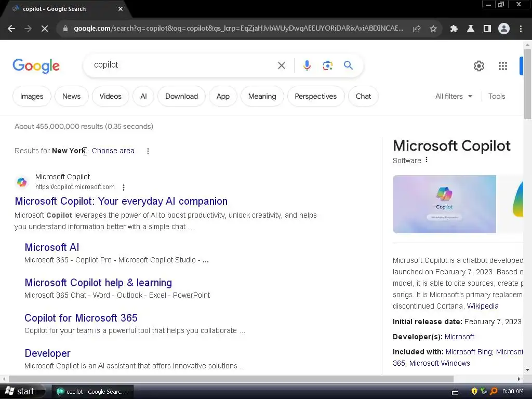This screenshot has width=532, height=399.
Task: Open the Microsoft Windows link
Action: coord(440,363)
